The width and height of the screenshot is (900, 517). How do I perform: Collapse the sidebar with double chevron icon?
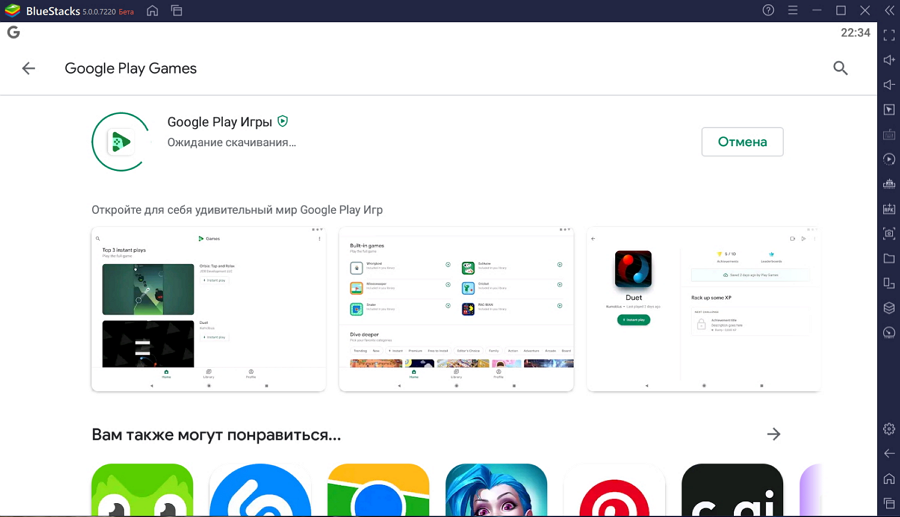[x=889, y=10]
